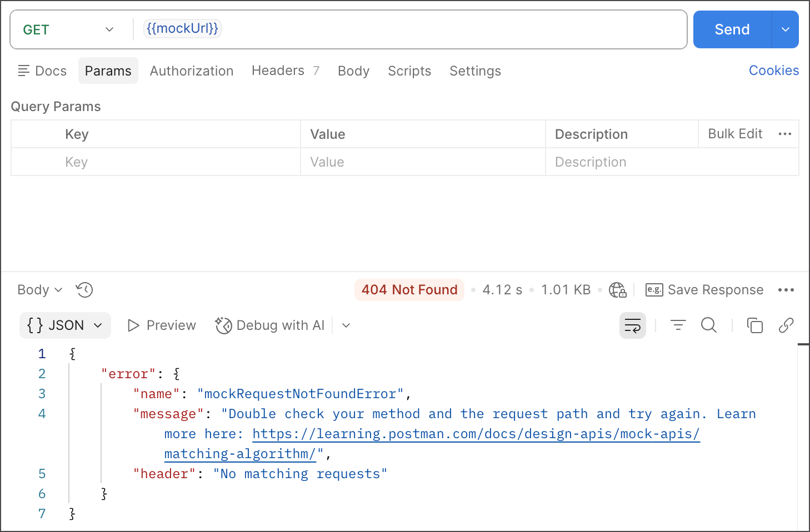810x532 pixels.
Task: Open the Cookies link
Action: click(773, 71)
